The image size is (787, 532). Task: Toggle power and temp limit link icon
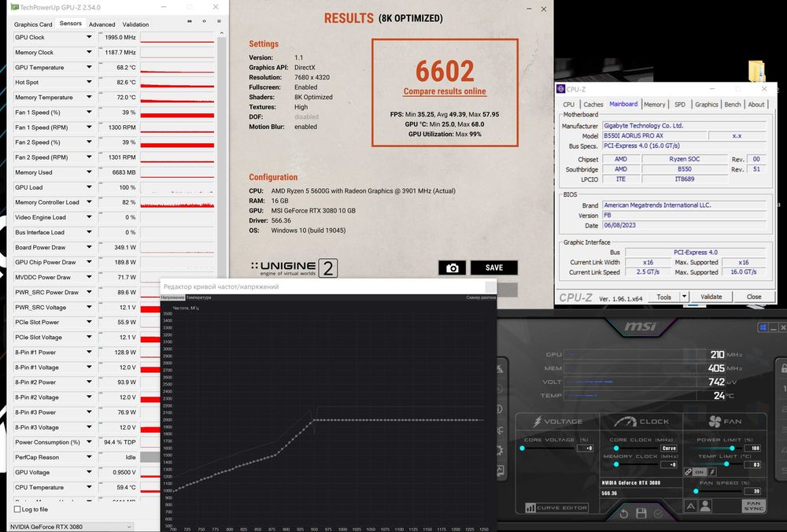click(x=688, y=471)
